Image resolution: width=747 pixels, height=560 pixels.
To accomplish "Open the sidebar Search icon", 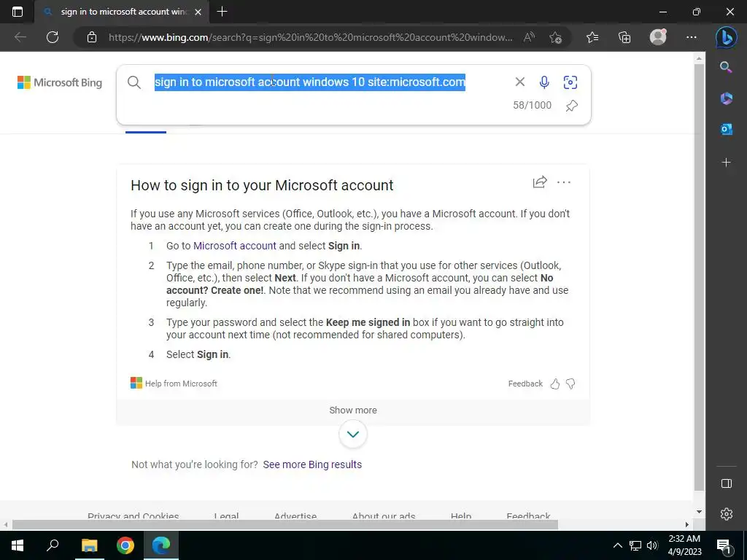I will coord(726,67).
